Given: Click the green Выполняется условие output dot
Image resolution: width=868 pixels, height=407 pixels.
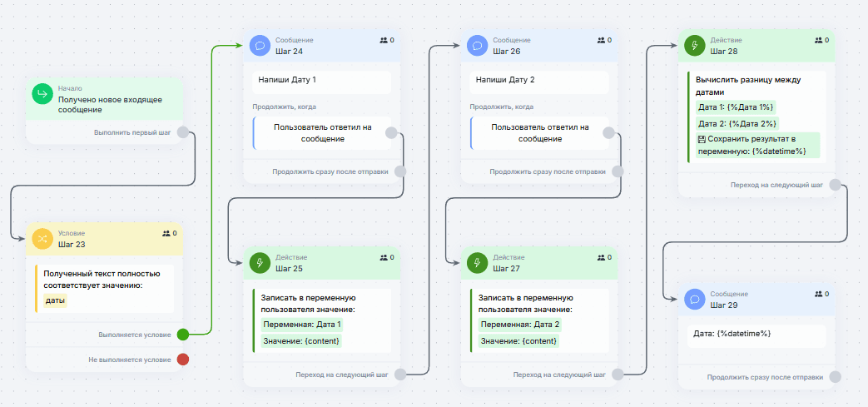Looking at the screenshot, I should coord(183,335).
